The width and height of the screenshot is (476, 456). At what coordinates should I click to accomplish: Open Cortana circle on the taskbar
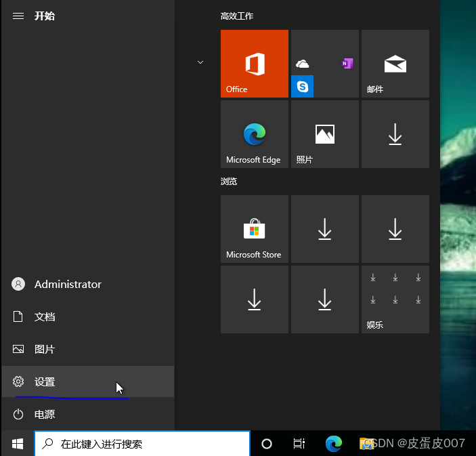(267, 444)
